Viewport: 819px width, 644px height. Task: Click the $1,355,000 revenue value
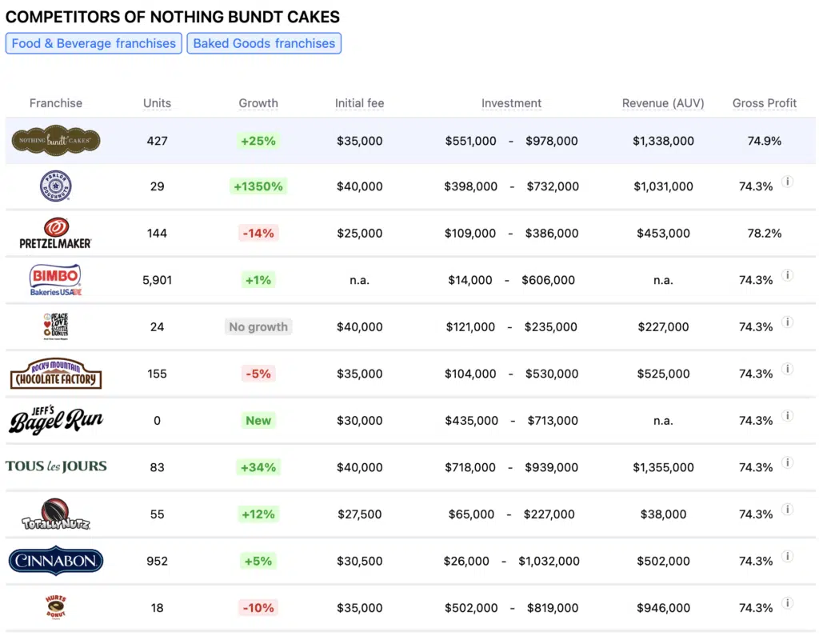(663, 467)
